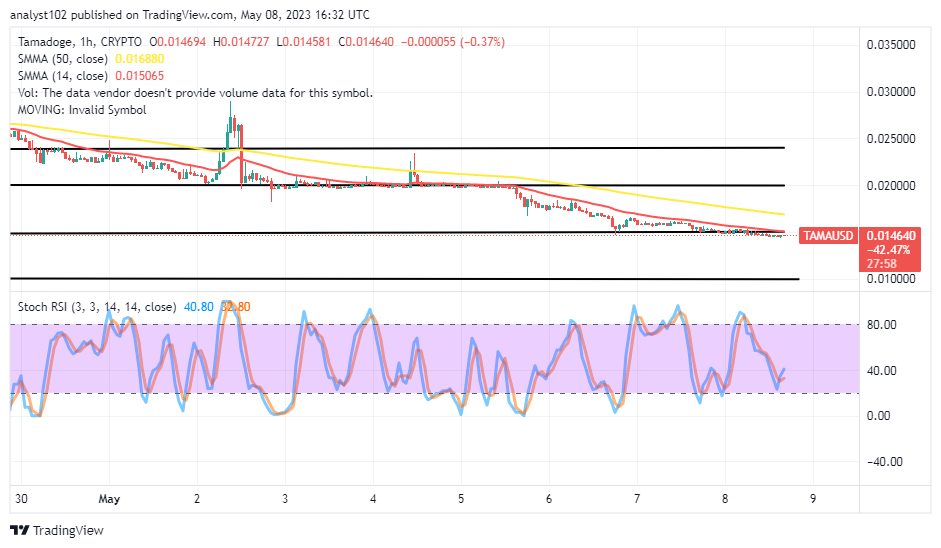941x548 pixels.
Task: Click the 30 date label on time axis
Action: pos(21,499)
